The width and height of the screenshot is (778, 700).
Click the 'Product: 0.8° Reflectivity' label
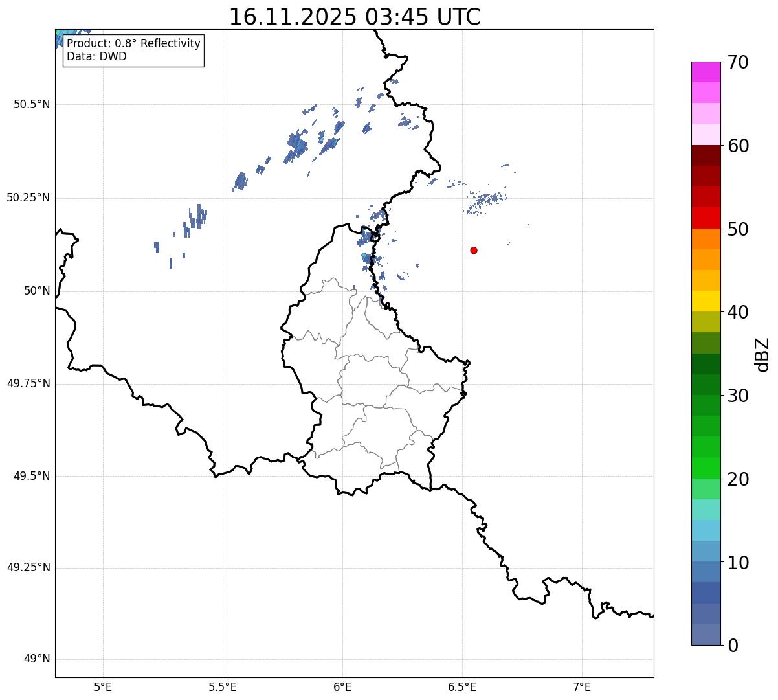pos(134,44)
